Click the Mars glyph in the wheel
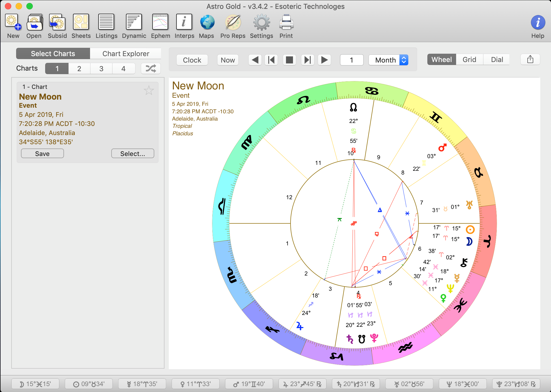 [442, 147]
